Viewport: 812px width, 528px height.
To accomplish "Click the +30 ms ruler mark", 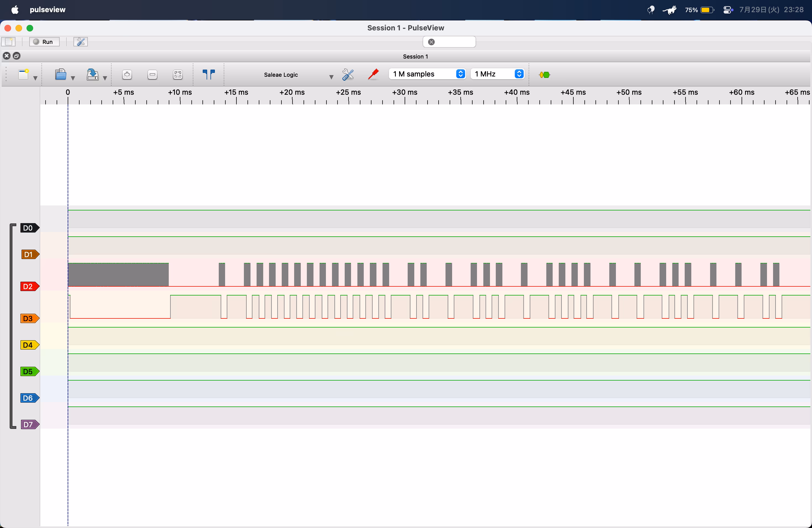I will click(405, 93).
